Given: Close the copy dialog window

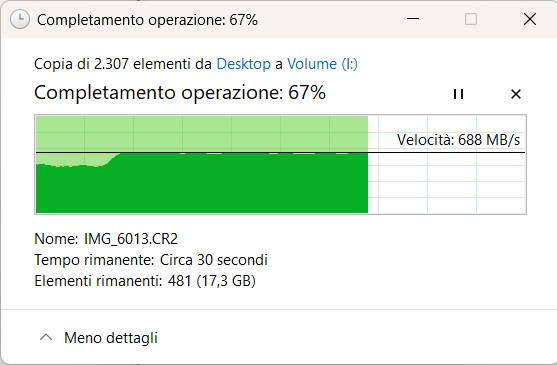Looking at the screenshot, I should (x=530, y=19).
